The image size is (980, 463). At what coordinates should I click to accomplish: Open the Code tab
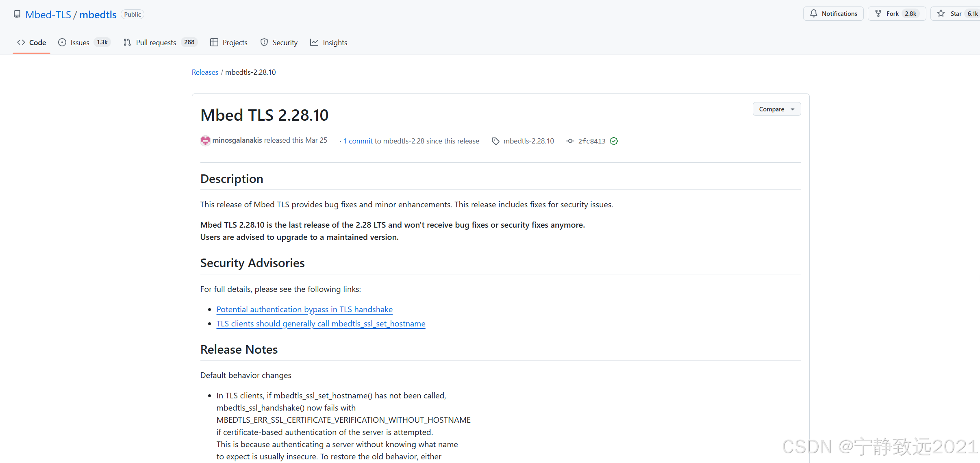[x=31, y=42]
